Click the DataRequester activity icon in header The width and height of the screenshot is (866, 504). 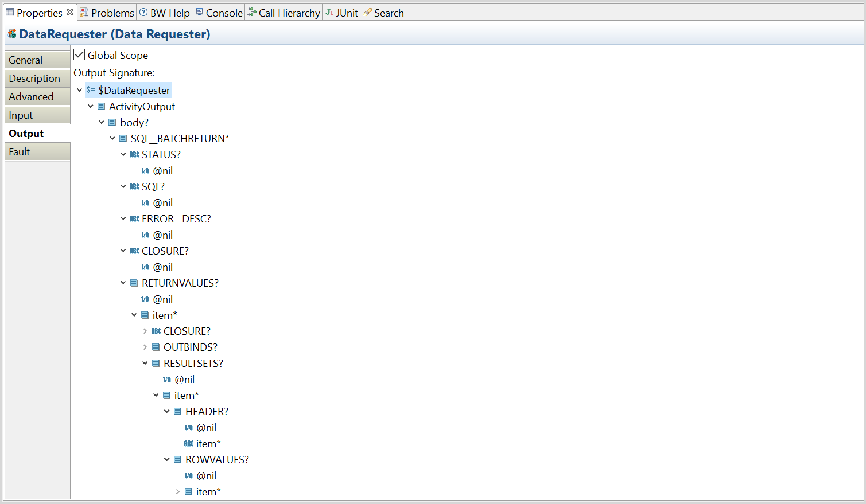click(11, 34)
